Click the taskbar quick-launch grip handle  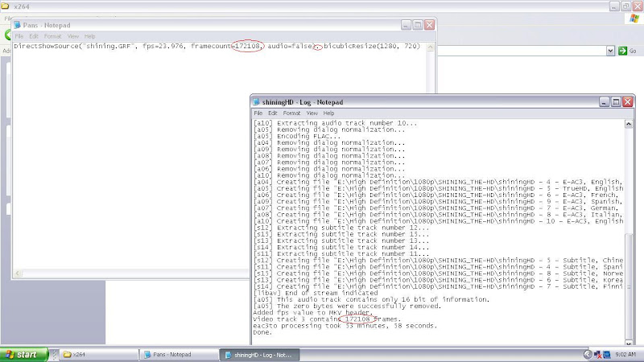coord(54,355)
